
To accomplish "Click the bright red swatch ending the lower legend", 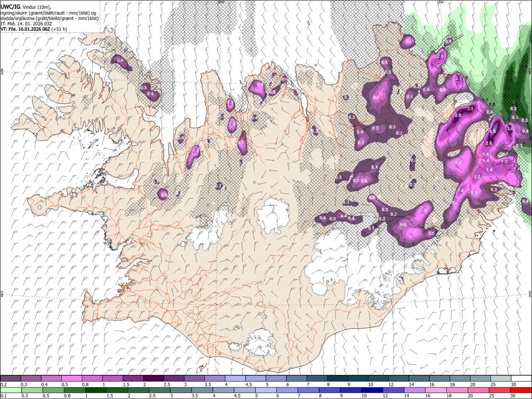I will coord(520,390).
